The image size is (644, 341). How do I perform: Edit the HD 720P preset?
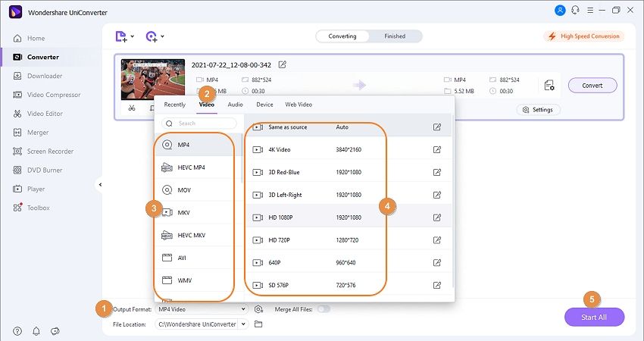coord(437,240)
